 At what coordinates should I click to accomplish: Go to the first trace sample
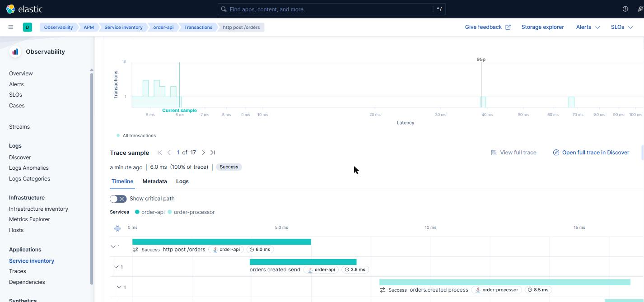(160, 153)
